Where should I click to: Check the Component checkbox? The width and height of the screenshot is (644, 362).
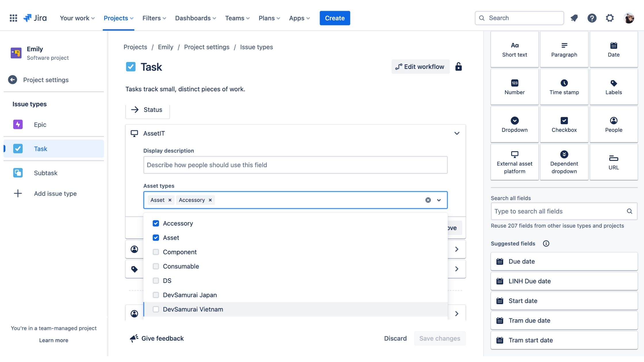point(156,252)
